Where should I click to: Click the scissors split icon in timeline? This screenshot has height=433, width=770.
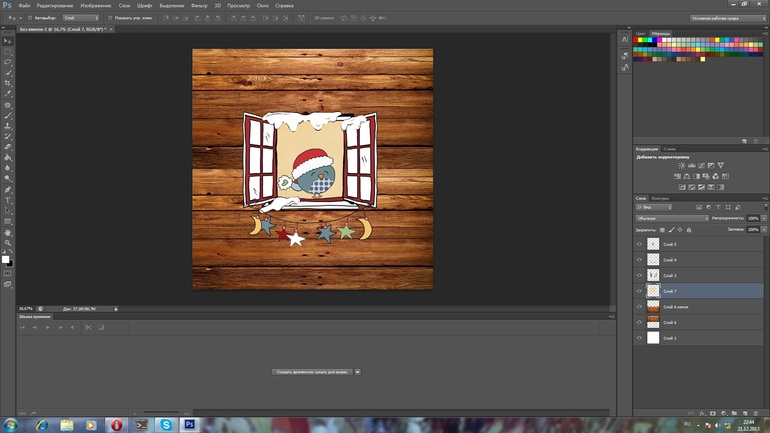pos(88,327)
